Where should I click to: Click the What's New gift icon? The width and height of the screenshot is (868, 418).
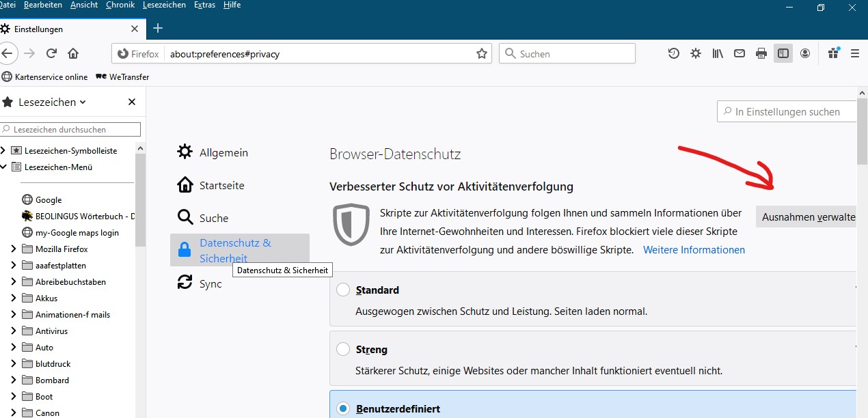tap(833, 53)
